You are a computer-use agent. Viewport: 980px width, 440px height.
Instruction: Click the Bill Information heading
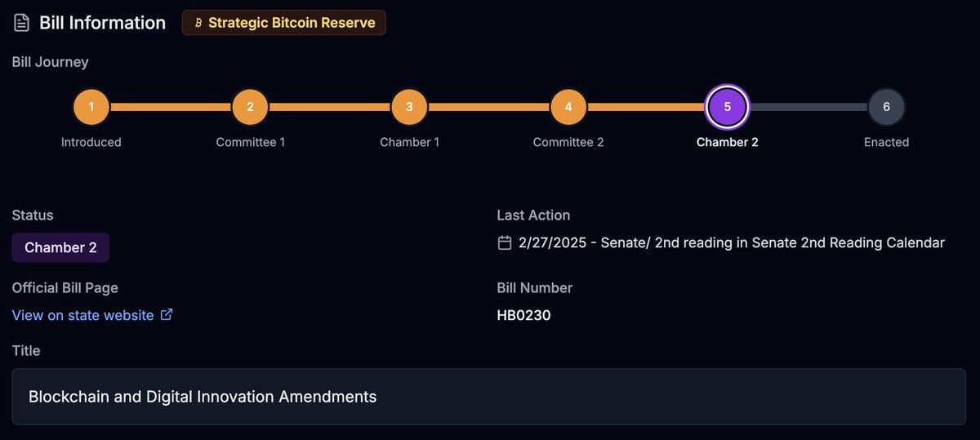(x=102, y=23)
